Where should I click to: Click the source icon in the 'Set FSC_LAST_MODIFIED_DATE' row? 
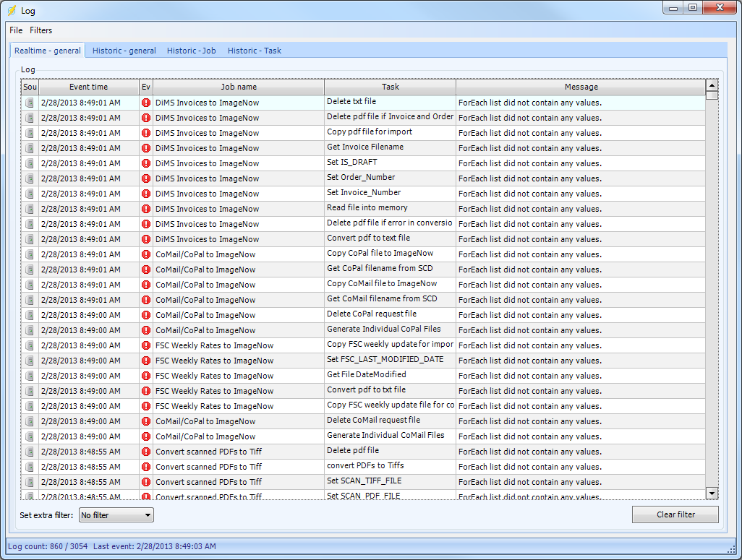tap(30, 361)
